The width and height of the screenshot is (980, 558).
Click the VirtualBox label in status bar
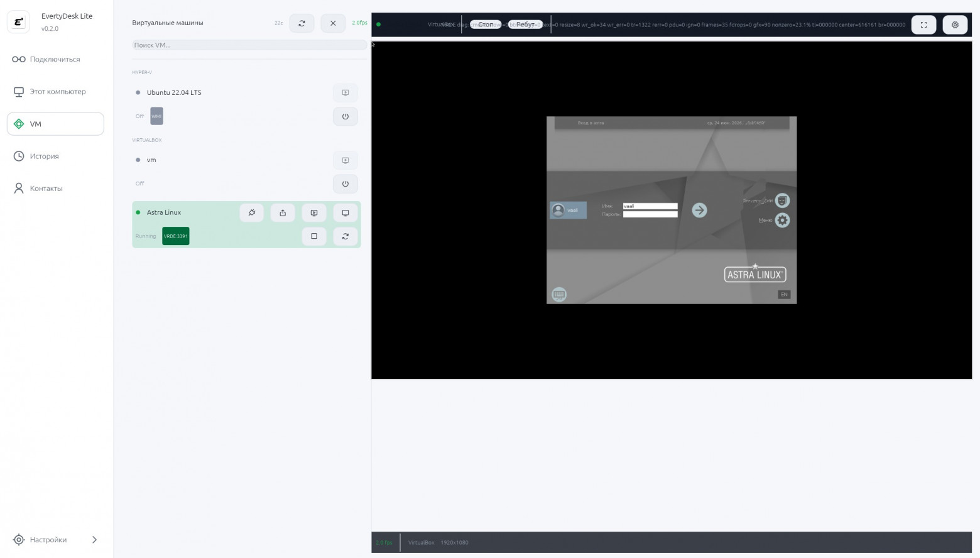coord(421,543)
